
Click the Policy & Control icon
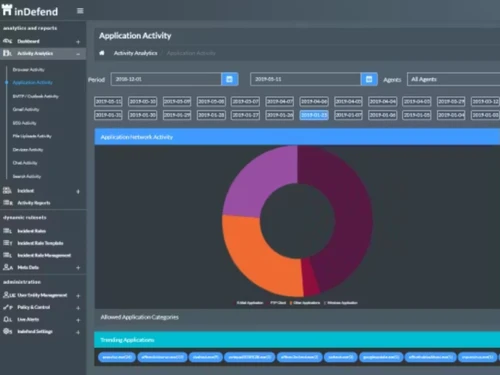7,307
